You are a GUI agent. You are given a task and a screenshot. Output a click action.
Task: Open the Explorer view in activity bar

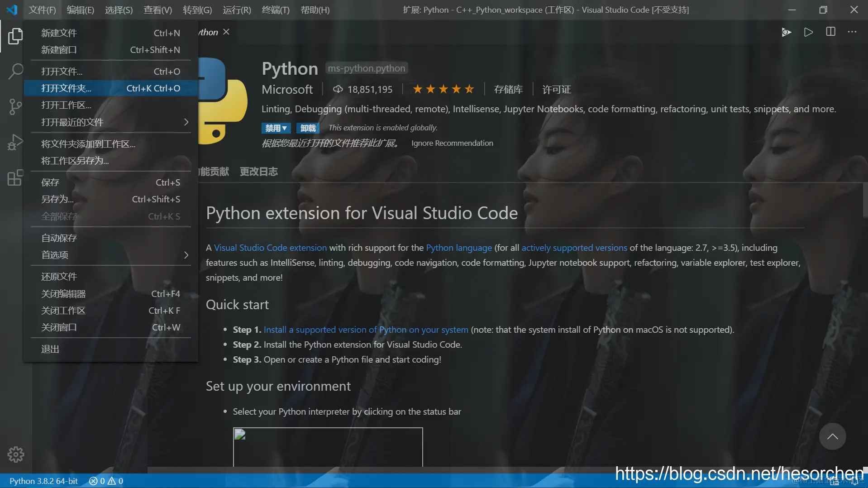pyautogui.click(x=15, y=36)
